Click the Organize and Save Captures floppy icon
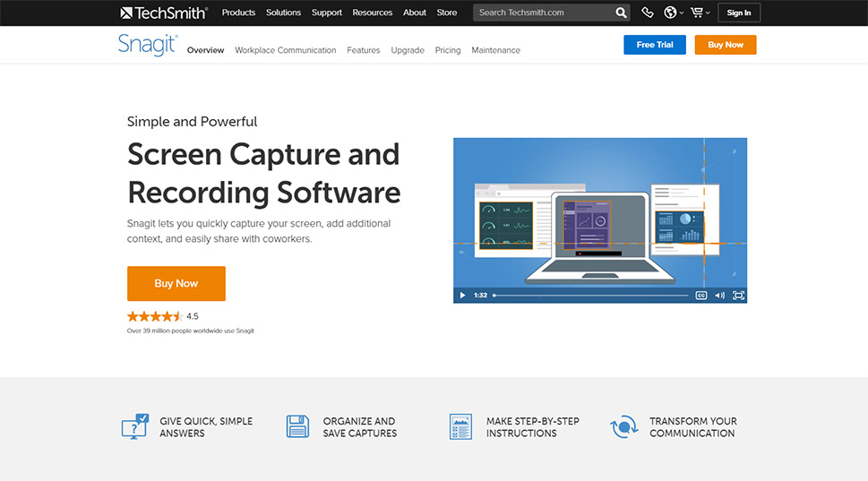Image resolution: width=868 pixels, height=481 pixels. pyautogui.click(x=297, y=426)
